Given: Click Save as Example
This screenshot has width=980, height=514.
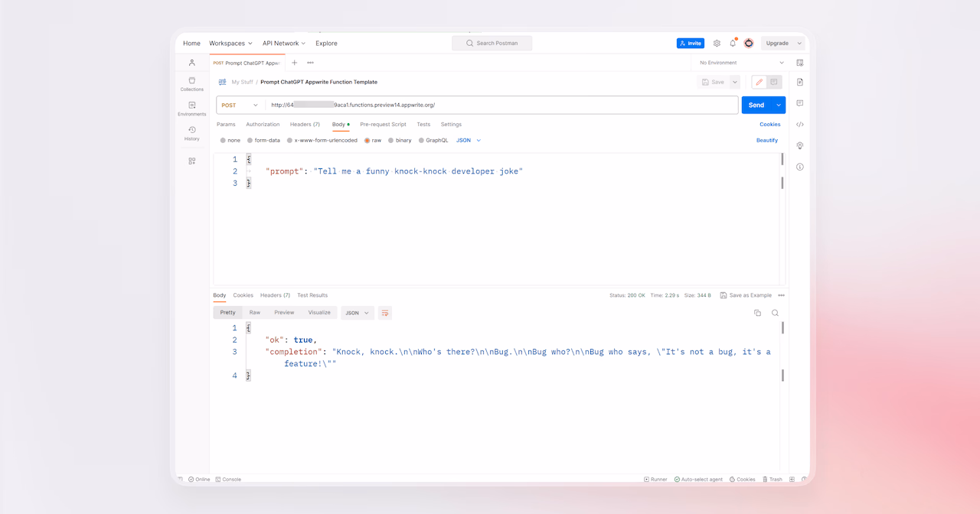Looking at the screenshot, I should [x=746, y=295].
